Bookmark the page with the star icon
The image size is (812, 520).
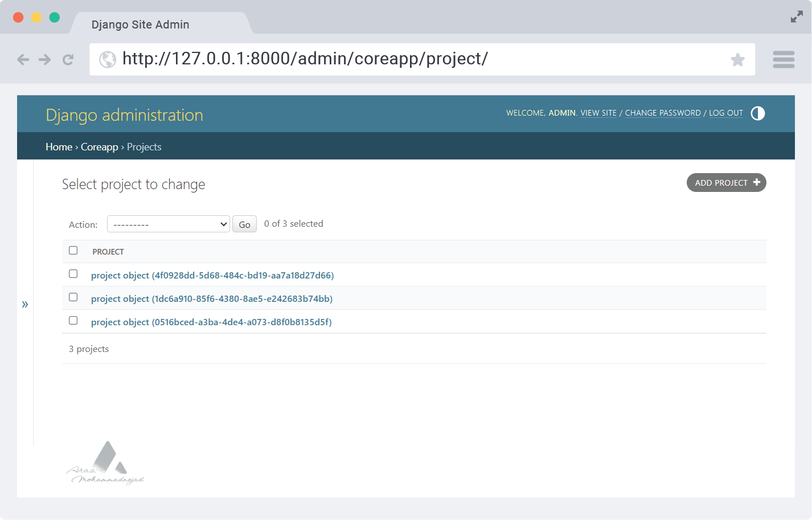coord(738,59)
